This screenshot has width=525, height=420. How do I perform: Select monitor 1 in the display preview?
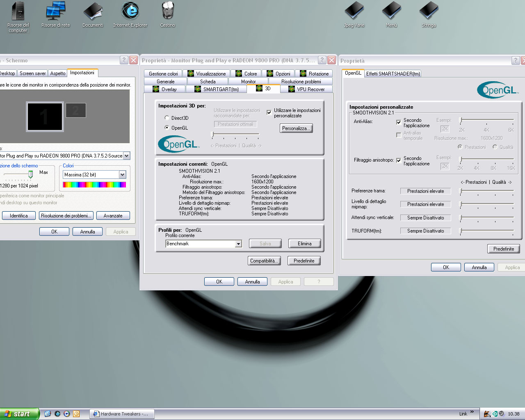45,117
